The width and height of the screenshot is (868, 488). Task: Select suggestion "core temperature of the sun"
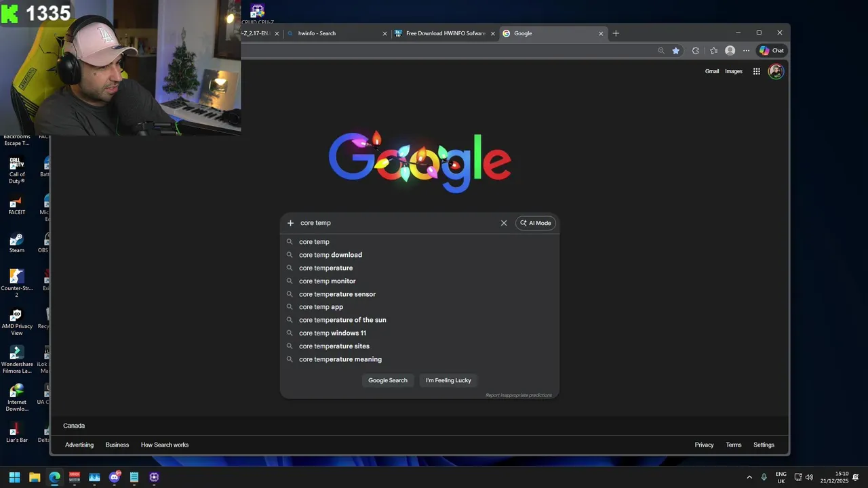click(x=420, y=320)
